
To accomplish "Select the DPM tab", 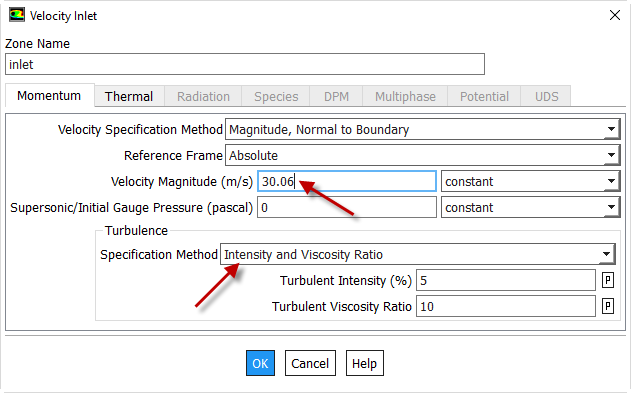I will coord(336,97).
